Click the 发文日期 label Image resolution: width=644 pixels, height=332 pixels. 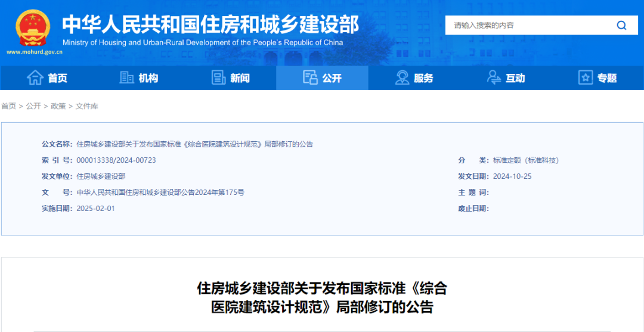click(473, 176)
